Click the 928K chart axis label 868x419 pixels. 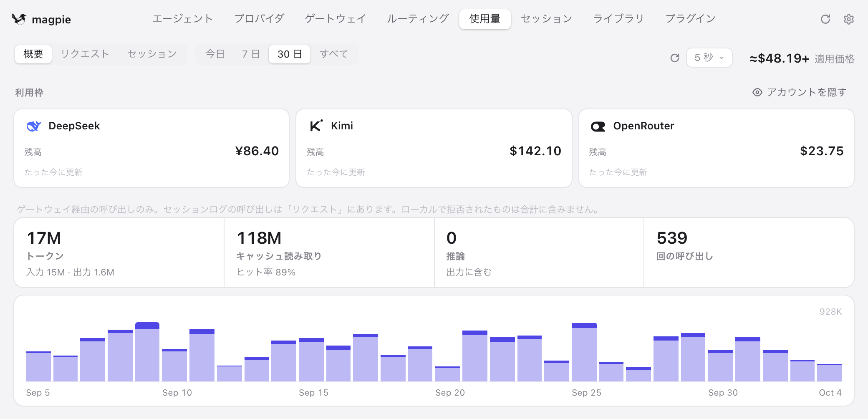(830, 312)
